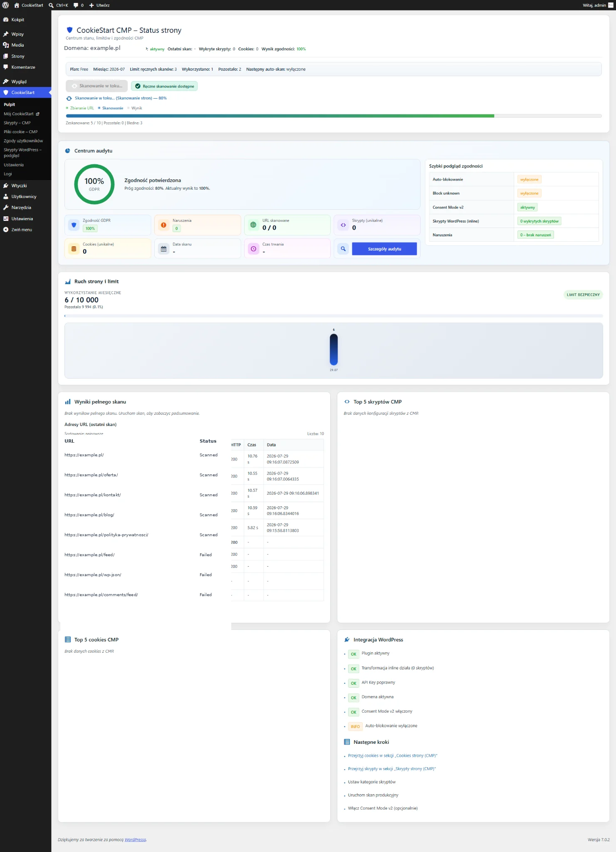The image size is (616, 852).
Task: Open Narzędzia using the wrench icon
Action: [6, 208]
